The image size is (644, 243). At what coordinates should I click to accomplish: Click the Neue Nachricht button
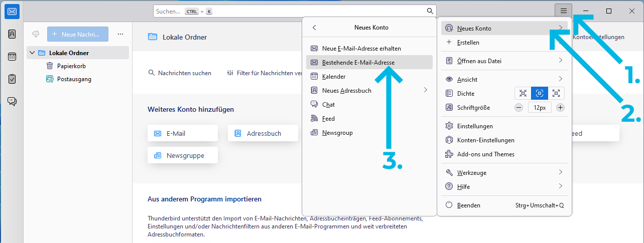click(x=78, y=34)
